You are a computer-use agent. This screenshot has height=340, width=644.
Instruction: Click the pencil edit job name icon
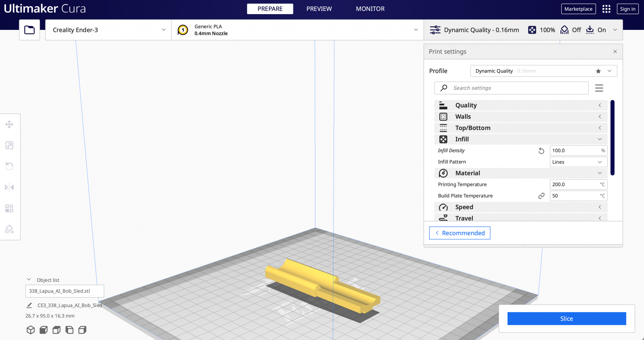tap(29, 305)
